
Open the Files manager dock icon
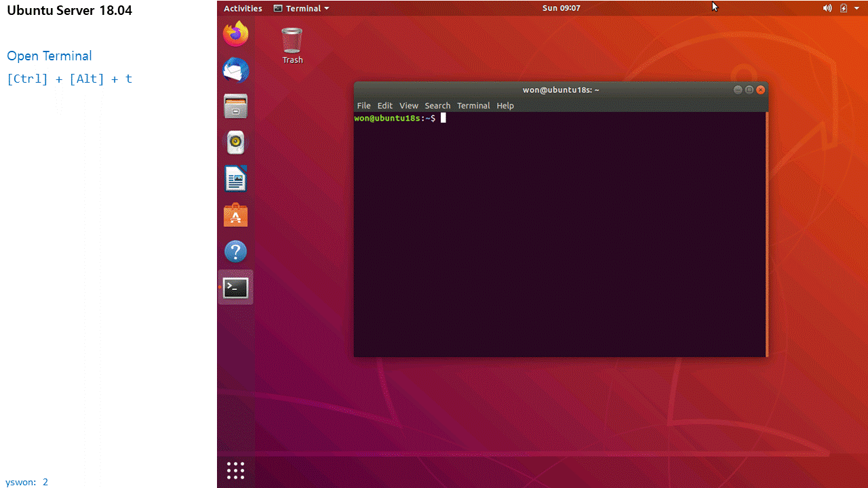click(236, 106)
